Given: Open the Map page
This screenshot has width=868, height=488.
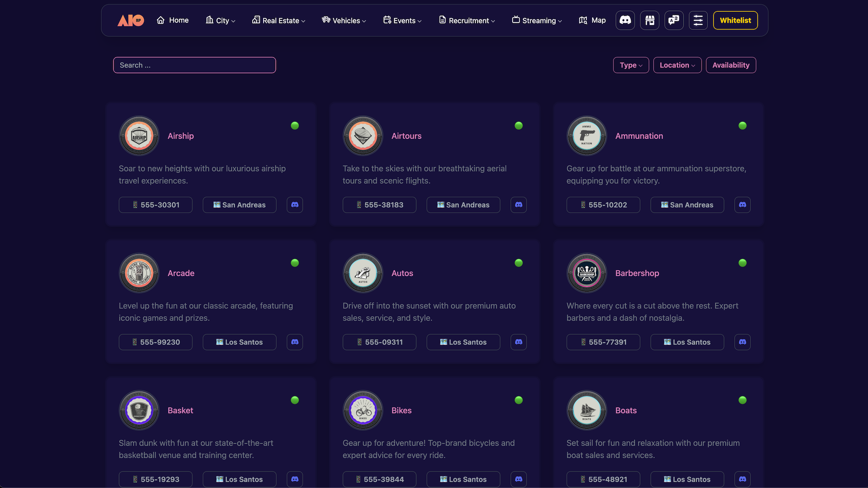Looking at the screenshot, I should [x=592, y=20].
